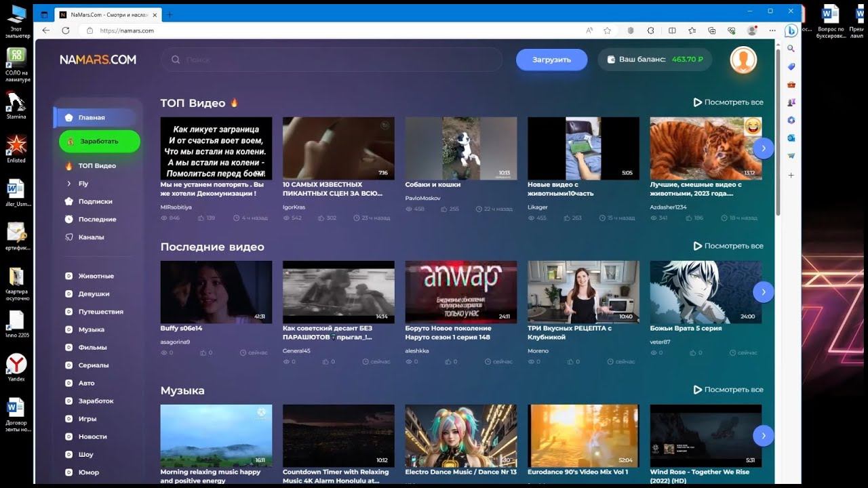Open Посмотреть все for ТОП Видео
The width and height of the screenshot is (868, 488).
728,102
